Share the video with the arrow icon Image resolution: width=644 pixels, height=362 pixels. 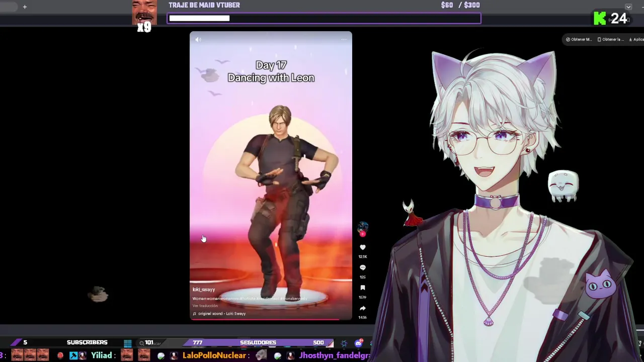(x=363, y=308)
